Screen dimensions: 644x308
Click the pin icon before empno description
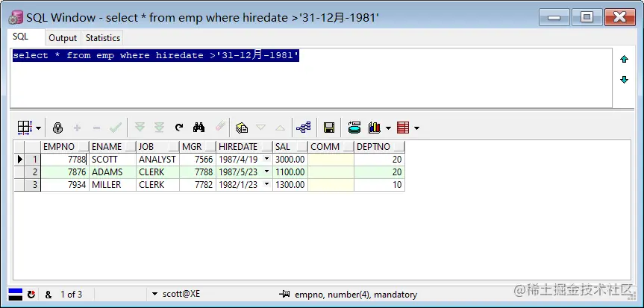(x=284, y=294)
